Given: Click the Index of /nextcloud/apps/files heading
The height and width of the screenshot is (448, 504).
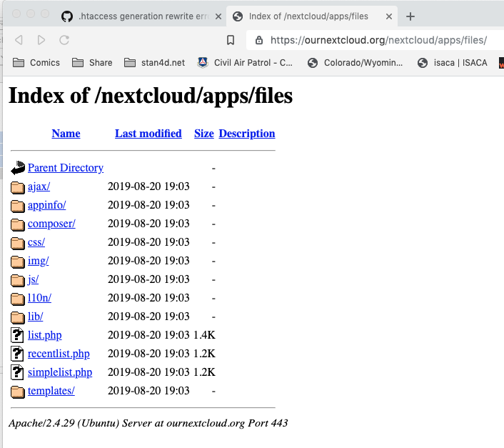Looking at the screenshot, I should [x=151, y=96].
